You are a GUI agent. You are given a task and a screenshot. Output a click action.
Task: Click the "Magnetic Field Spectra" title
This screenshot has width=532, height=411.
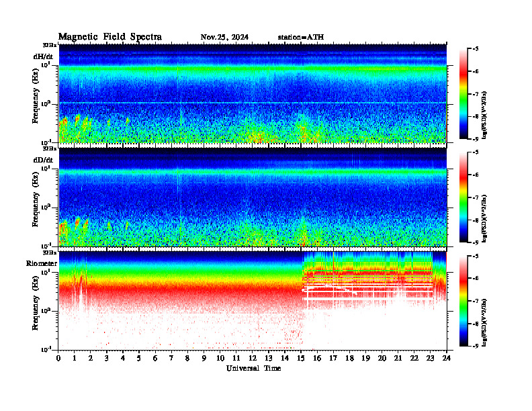coord(110,37)
